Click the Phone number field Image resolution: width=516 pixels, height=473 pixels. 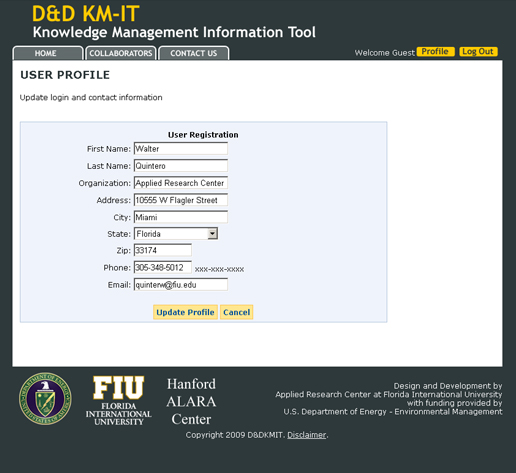[x=163, y=267]
